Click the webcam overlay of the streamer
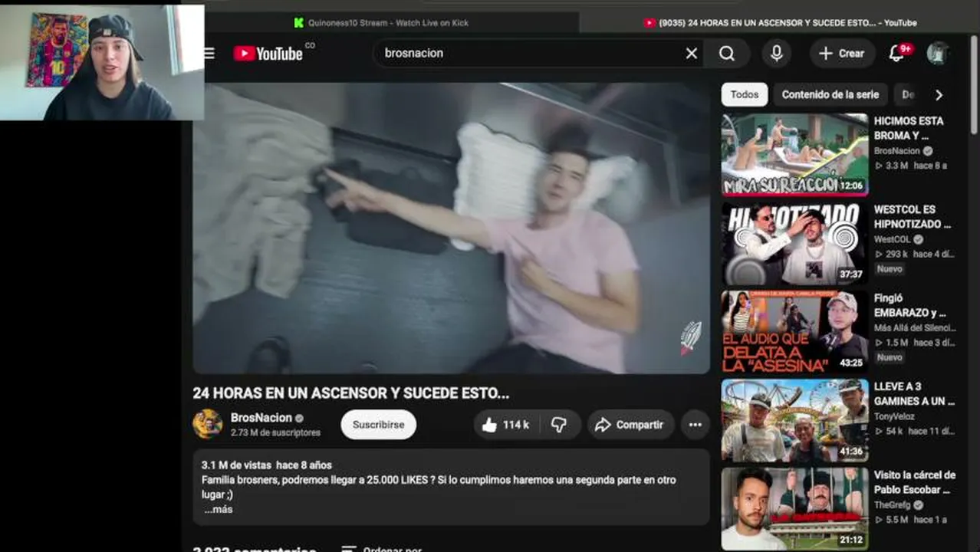The height and width of the screenshot is (552, 980). pos(102,63)
